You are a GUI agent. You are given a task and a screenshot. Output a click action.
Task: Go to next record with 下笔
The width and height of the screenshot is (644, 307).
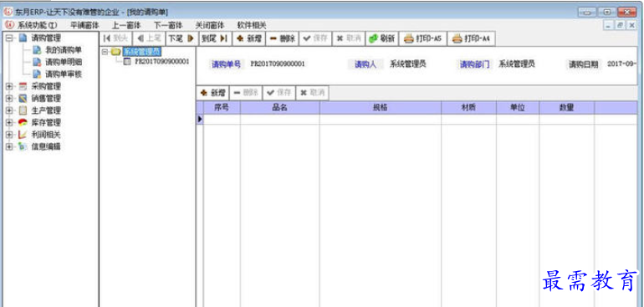point(181,38)
